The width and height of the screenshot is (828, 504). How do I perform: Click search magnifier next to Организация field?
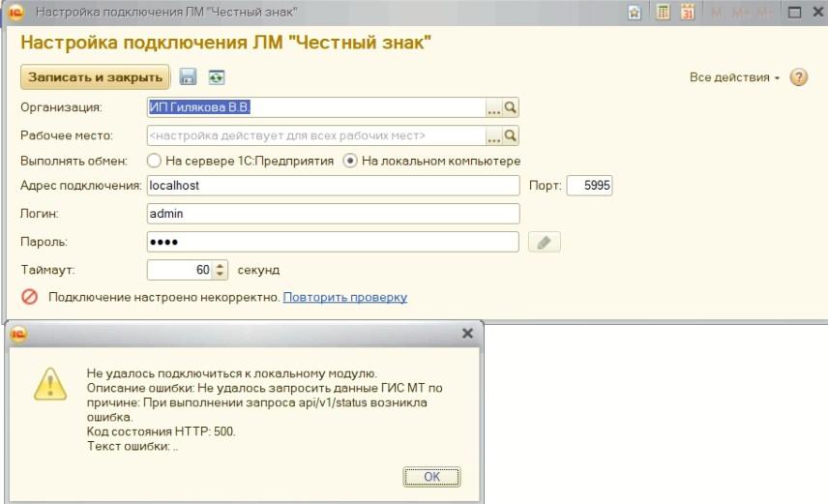(511, 107)
